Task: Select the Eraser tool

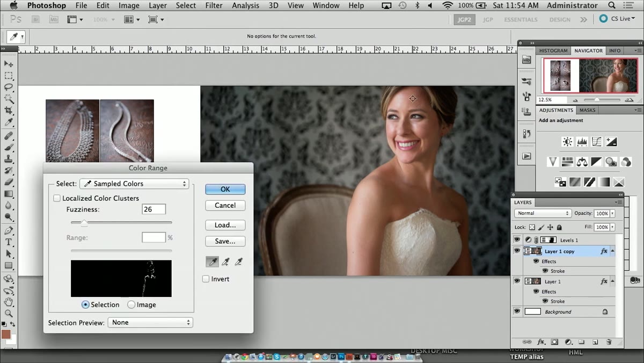Action: click(x=9, y=183)
